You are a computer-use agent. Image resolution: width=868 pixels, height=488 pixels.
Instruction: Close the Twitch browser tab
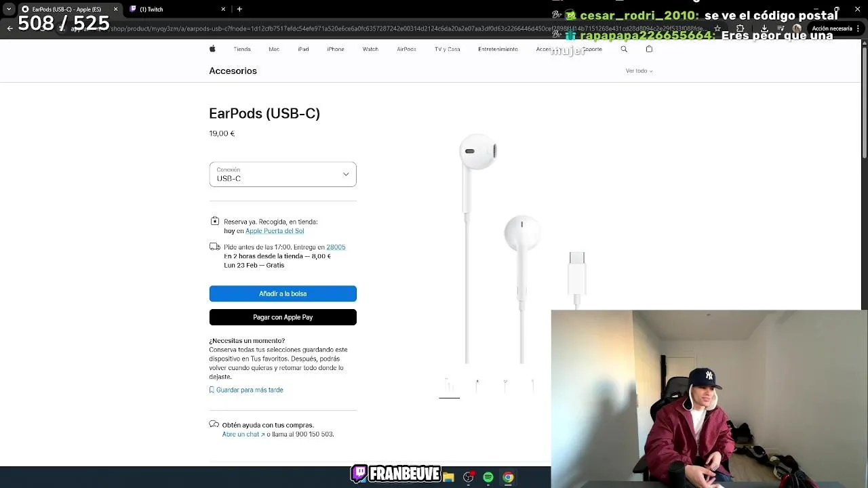(x=223, y=9)
